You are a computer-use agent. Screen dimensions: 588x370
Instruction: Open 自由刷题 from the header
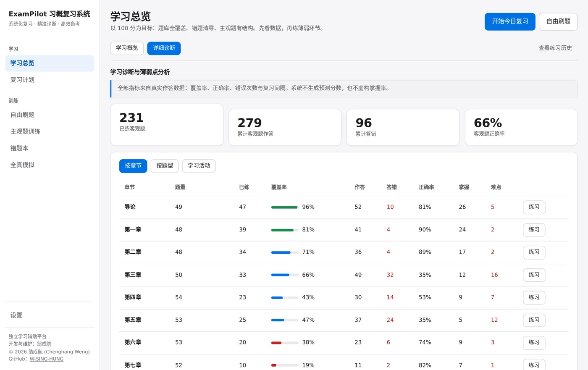(558, 21)
